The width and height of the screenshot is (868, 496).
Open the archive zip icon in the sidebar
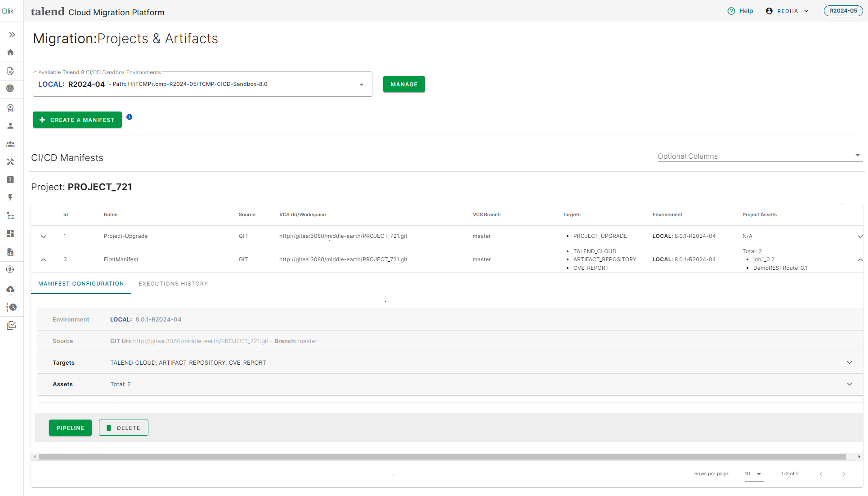[10, 179]
